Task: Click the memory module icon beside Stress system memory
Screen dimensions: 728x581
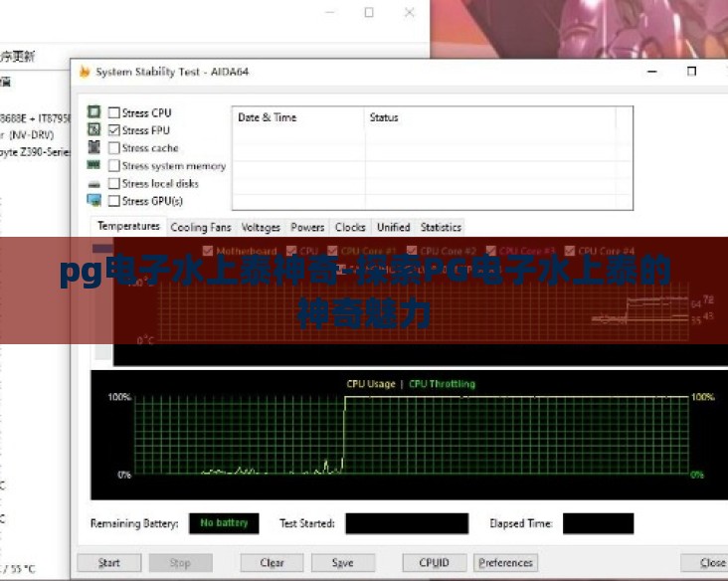Action: tap(93, 165)
